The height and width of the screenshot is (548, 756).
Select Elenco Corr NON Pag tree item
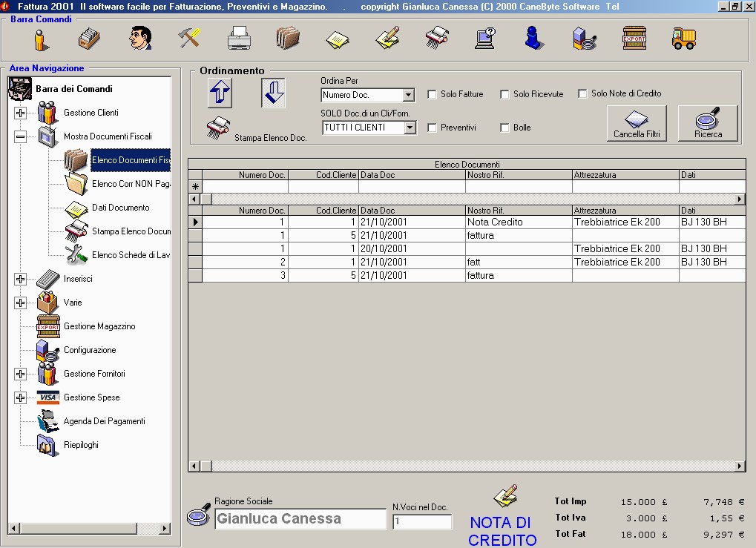click(131, 184)
